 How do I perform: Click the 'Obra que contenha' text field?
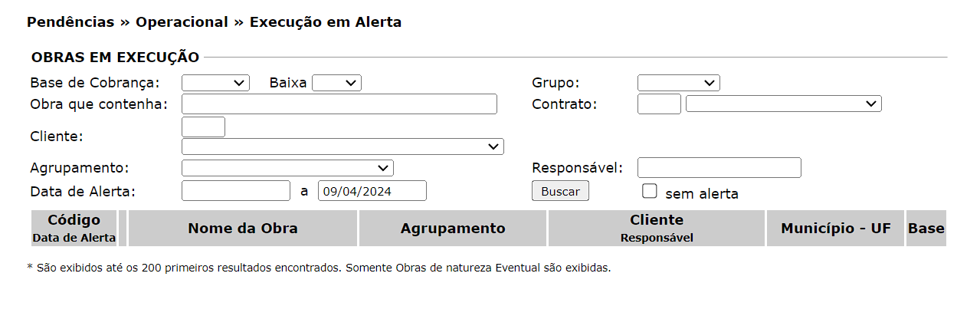coord(339,104)
